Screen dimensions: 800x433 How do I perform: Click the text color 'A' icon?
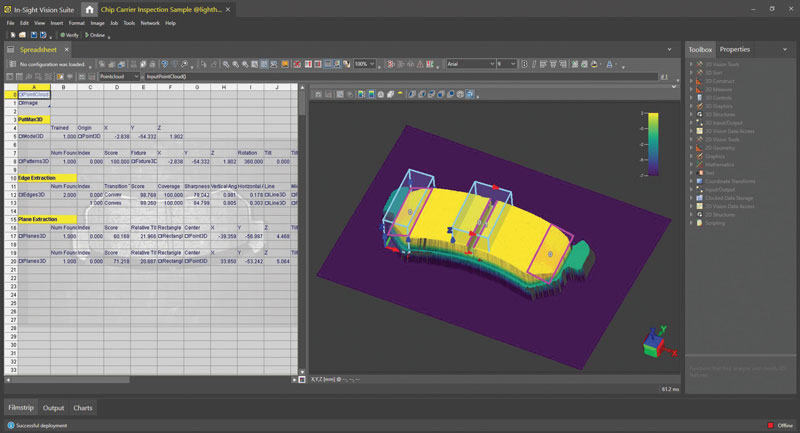coord(609,64)
